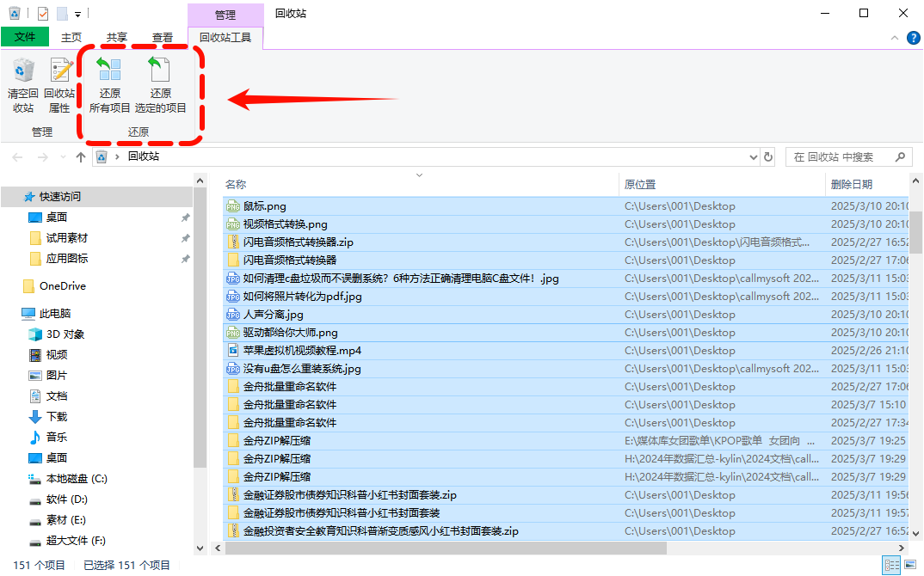Select the 回收站工具 ribbon tab
Image resolution: width=924 pixels, height=576 pixels.
tap(225, 37)
